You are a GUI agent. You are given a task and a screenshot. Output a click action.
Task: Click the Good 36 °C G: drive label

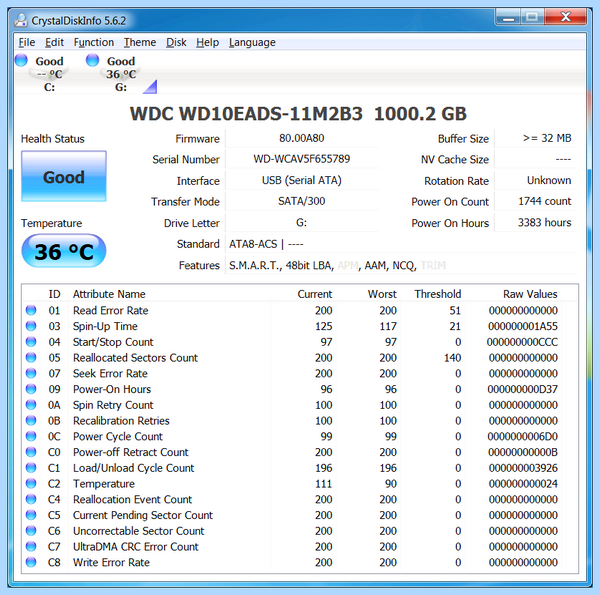[121, 73]
